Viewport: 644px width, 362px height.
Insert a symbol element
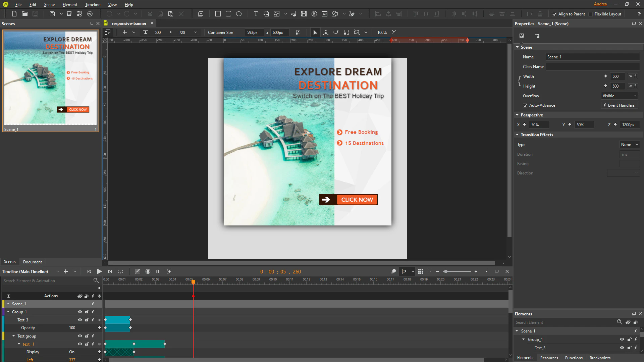[x=314, y=14]
